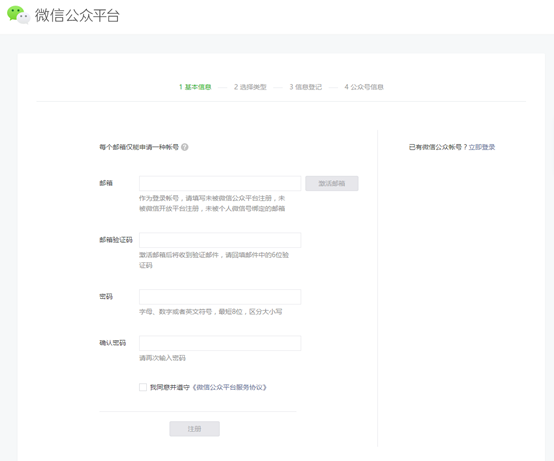Viewport: 554px width, 461px height.
Task: Click the password rule hint text
Action: [211, 312]
